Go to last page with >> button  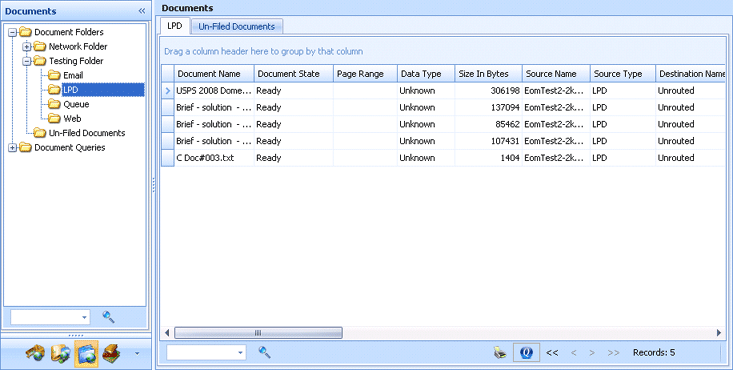[x=613, y=353]
